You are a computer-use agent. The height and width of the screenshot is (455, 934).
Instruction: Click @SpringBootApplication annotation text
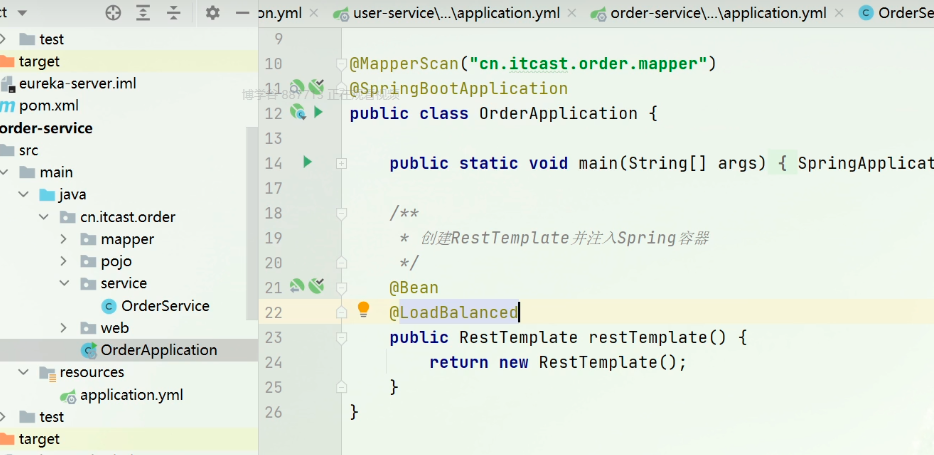click(459, 89)
